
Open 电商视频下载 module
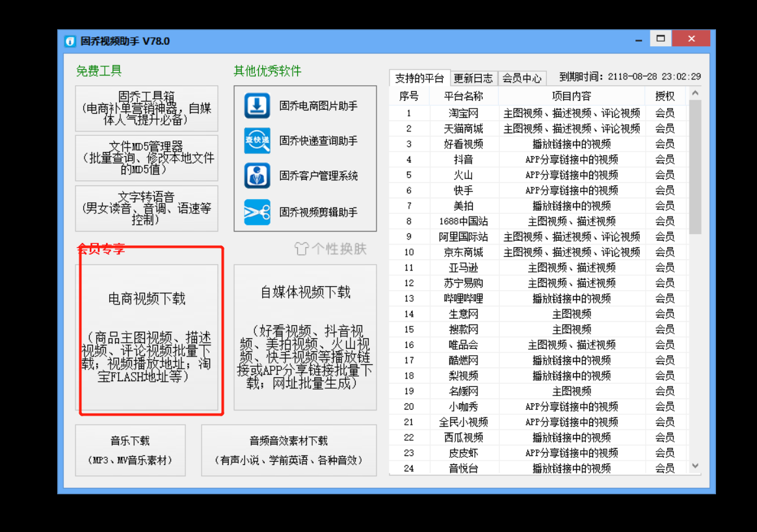[x=147, y=337]
